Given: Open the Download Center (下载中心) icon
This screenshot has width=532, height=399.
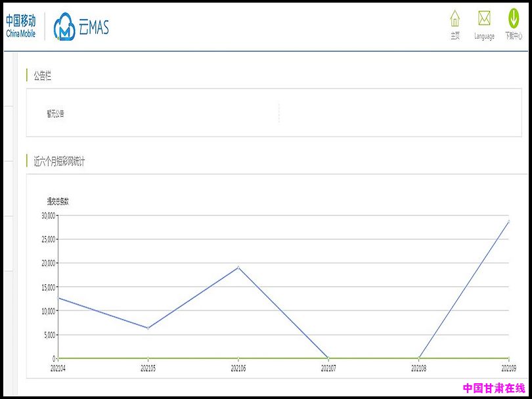Looking at the screenshot, I should point(513,19).
